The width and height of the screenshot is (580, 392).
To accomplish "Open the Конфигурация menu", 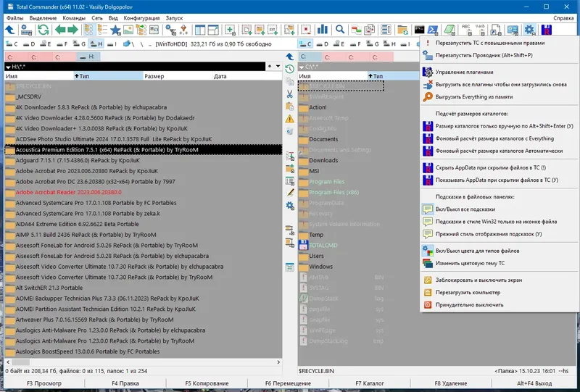I will 141,17.
